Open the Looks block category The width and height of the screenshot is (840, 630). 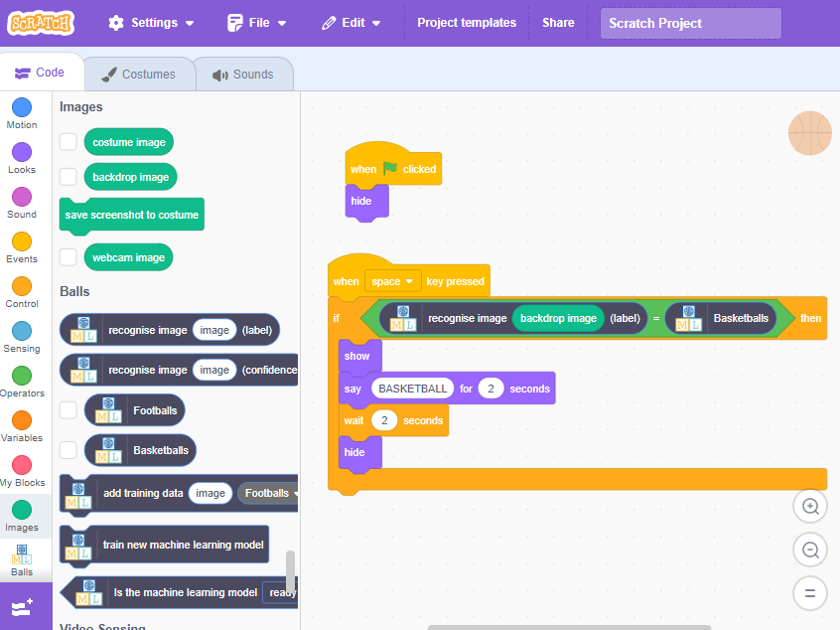(22, 159)
